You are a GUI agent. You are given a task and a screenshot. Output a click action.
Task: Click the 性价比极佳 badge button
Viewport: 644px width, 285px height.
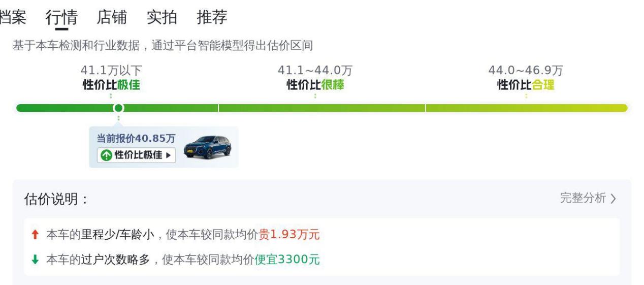pyautogui.click(x=137, y=155)
